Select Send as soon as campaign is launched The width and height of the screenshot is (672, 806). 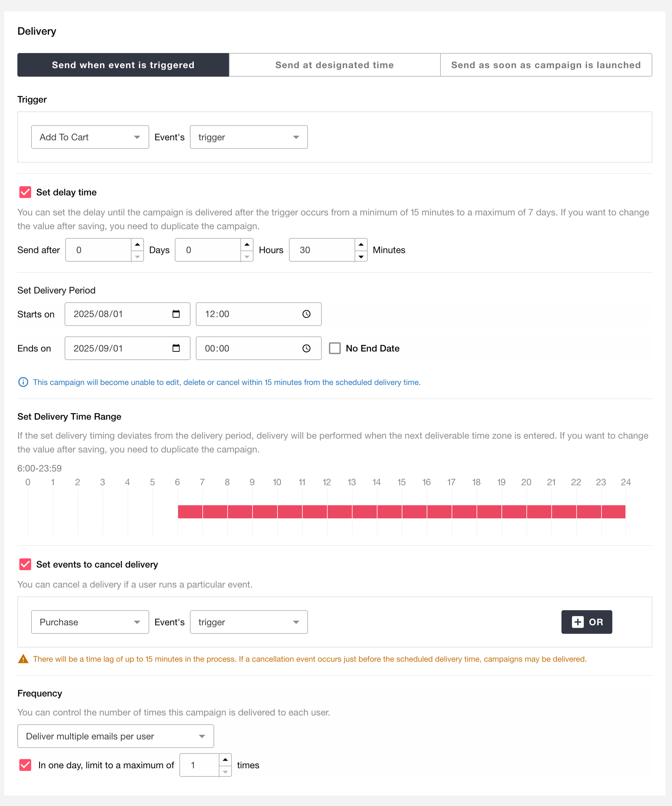(546, 65)
